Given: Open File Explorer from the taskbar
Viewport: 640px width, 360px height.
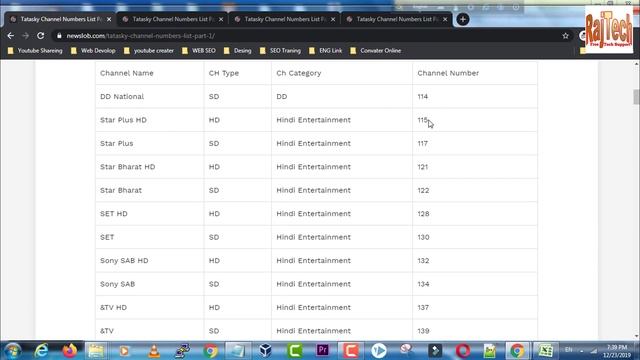Looking at the screenshot, I should coord(96,351).
